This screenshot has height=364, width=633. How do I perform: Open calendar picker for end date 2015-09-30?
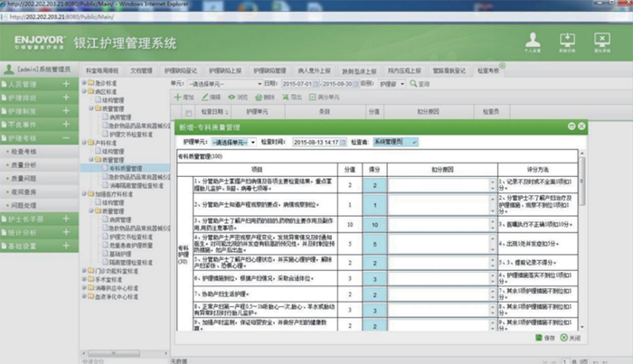(356, 84)
